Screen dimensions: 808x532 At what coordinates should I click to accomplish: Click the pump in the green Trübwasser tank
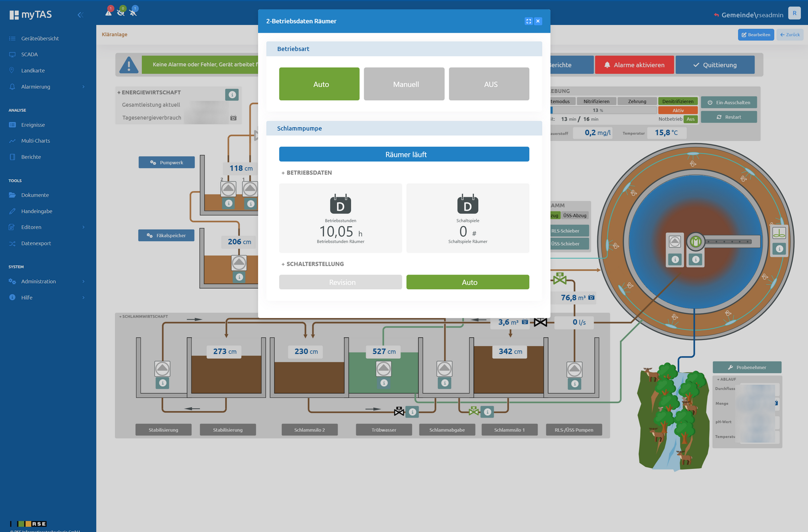point(384,369)
